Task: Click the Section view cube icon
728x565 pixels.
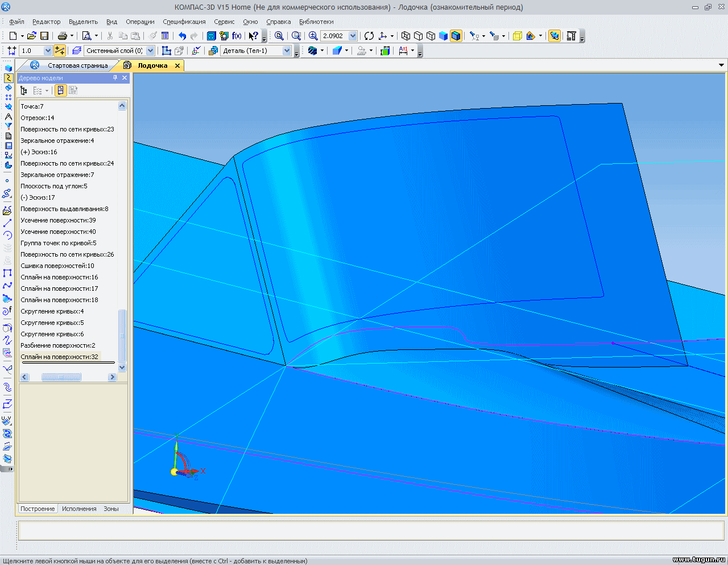Action: point(337,51)
